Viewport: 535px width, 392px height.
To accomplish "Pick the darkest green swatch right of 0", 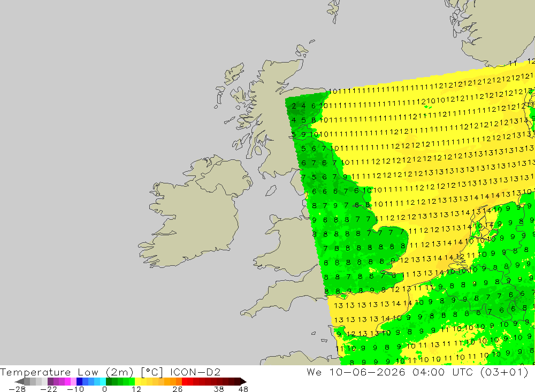I will tap(109, 381).
